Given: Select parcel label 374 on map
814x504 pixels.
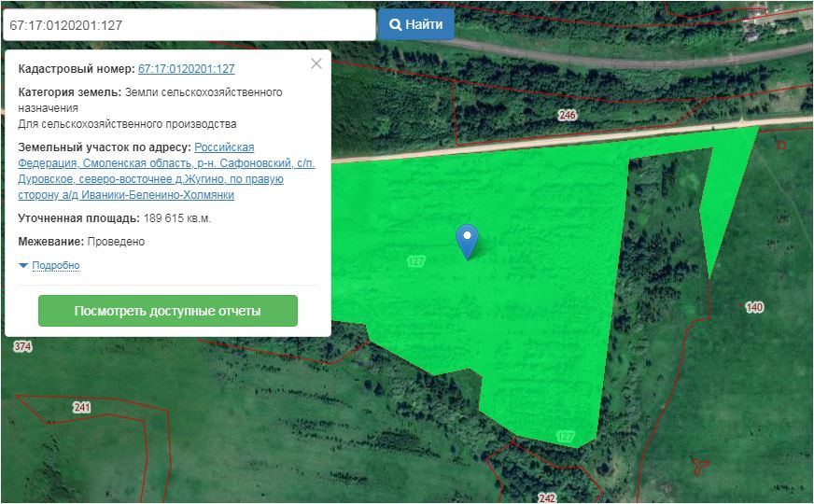Looking at the screenshot, I should [22, 346].
